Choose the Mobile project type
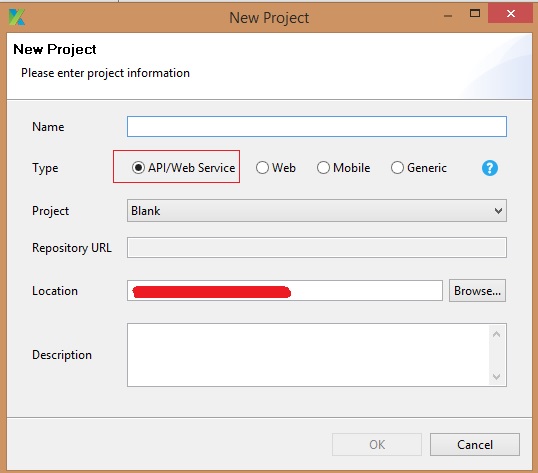 323,168
